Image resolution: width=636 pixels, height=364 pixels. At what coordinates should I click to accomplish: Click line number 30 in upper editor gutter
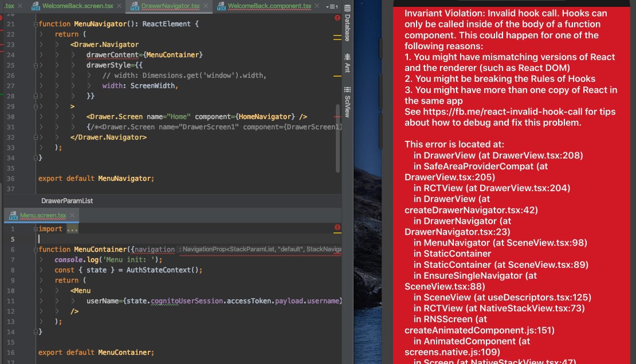pos(10,117)
